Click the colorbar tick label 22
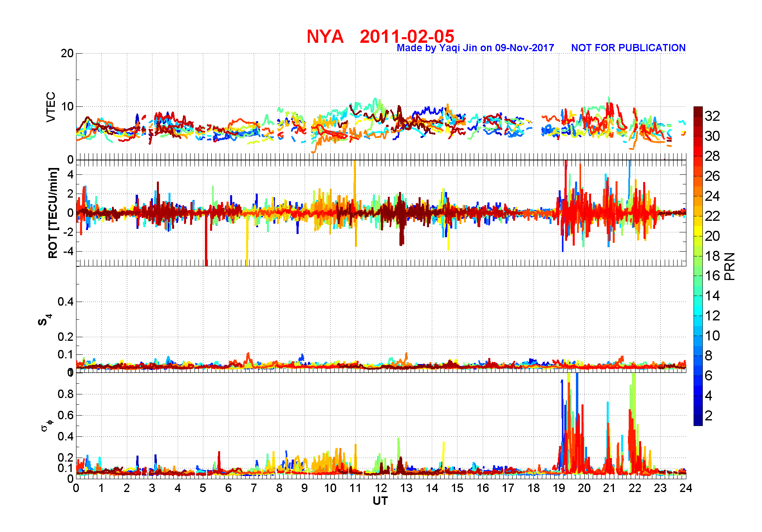This screenshot has width=762, height=532. coord(712,216)
